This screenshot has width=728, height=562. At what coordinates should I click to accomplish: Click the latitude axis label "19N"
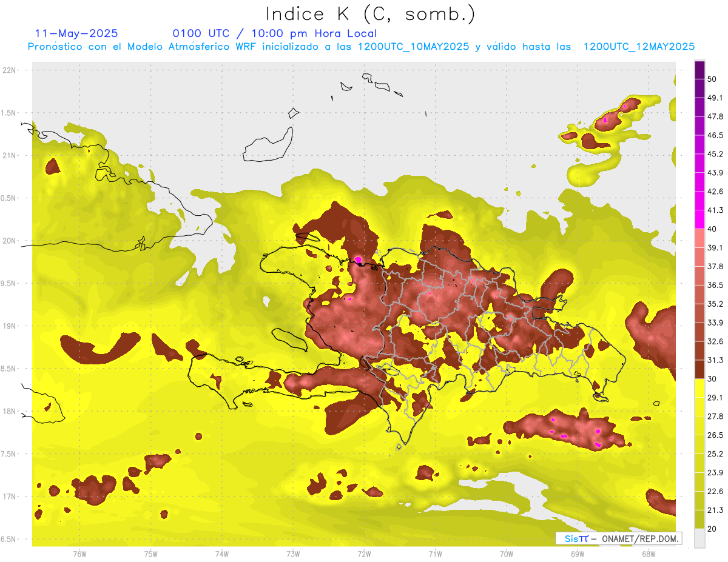pyautogui.click(x=9, y=326)
